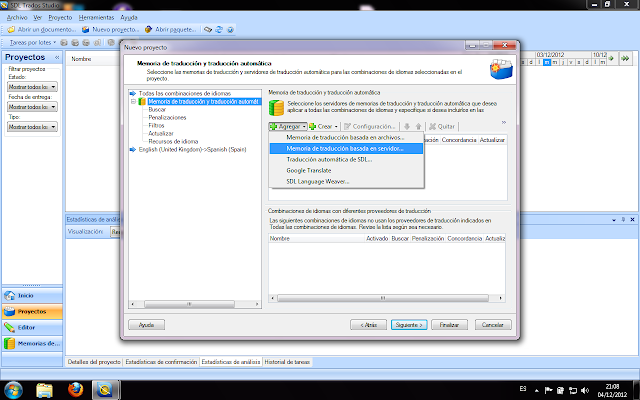This screenshot has height=400, width=640.
Task: Switch to Historial de tareas tab
Action: pyautogui.click(x=287, y=362)
